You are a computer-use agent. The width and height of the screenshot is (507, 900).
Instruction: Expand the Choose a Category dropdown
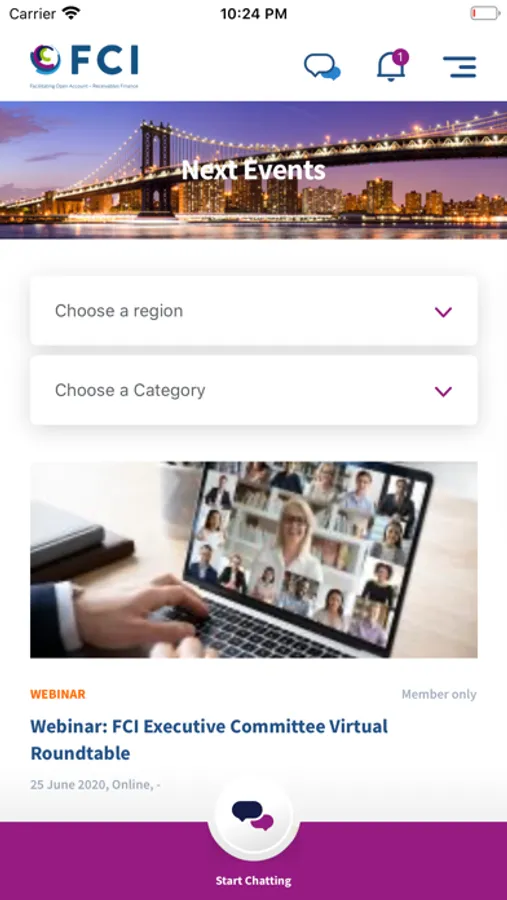coord(254,390)
